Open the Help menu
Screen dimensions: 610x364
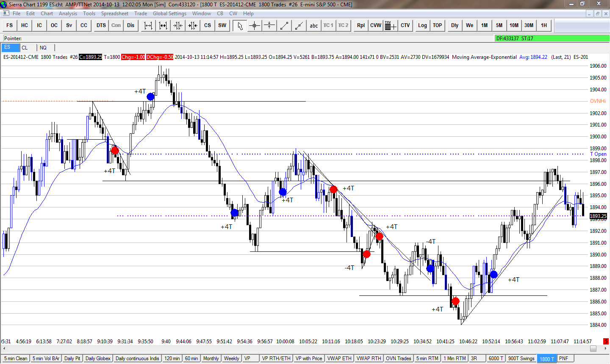coord(248,14)
